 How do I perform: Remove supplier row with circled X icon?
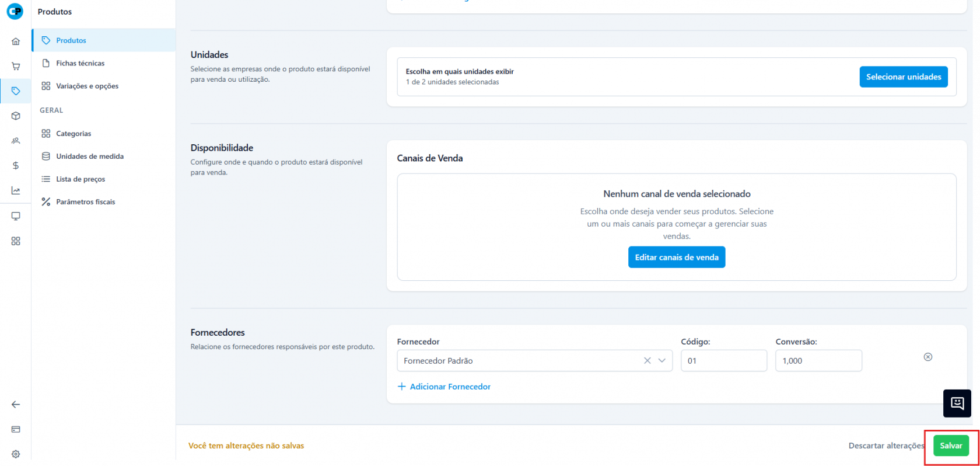[x=928, y=357]
